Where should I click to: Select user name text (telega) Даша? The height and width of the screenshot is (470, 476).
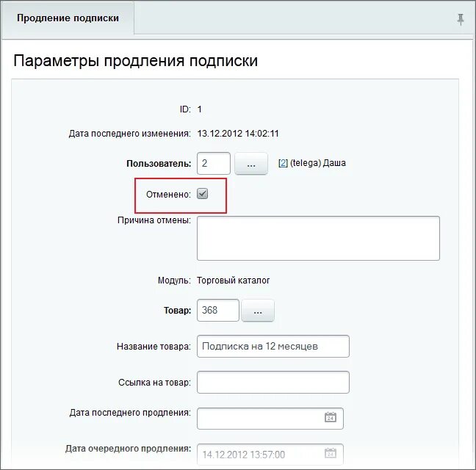(x=318, y=163)
